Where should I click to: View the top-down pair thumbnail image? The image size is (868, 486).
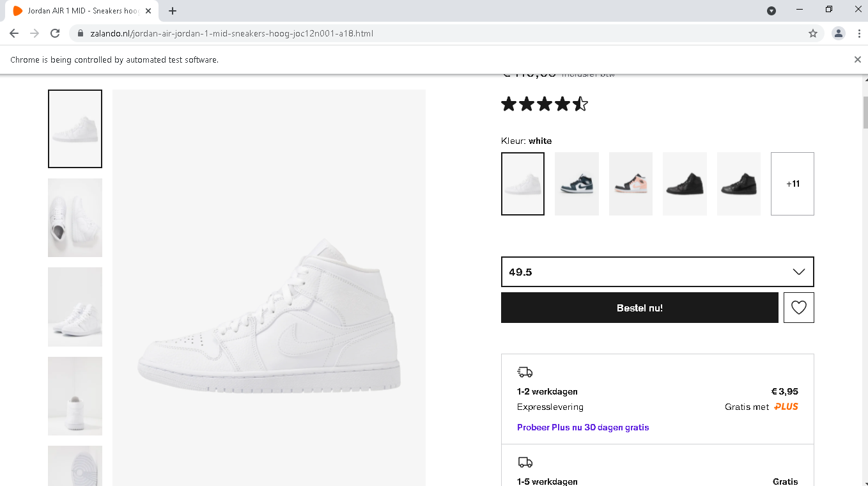coord(75,217)
